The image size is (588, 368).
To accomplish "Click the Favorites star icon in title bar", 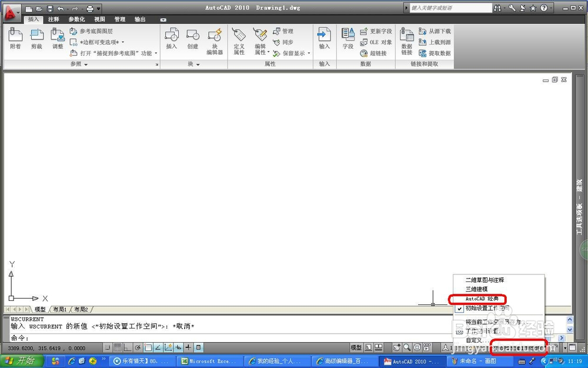I will point(533,8).
